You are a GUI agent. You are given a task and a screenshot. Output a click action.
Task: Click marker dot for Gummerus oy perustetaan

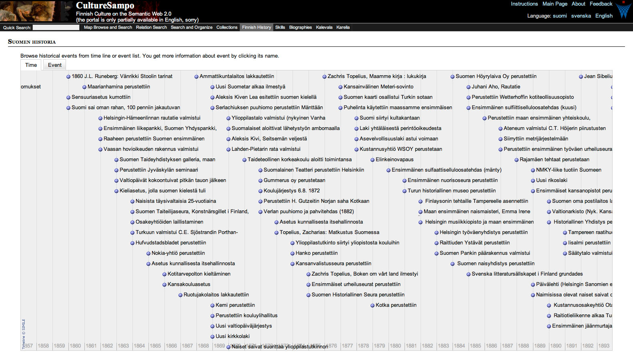click(260, 181)
